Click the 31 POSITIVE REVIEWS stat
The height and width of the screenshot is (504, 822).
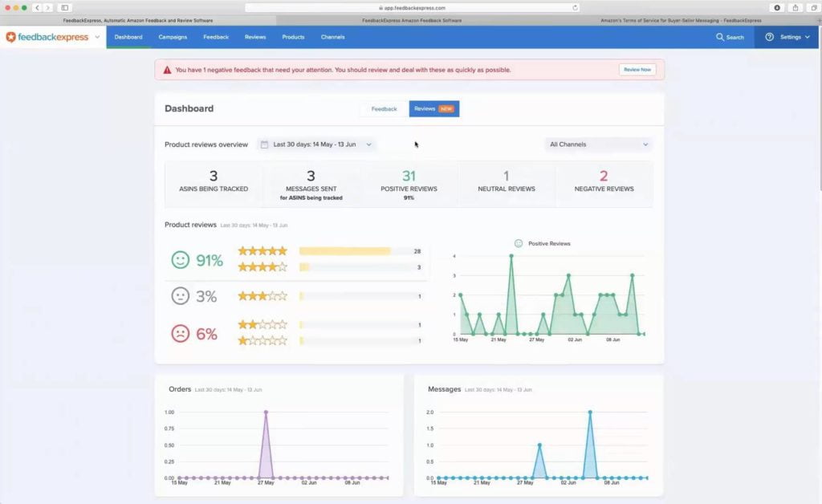point(409,184)
